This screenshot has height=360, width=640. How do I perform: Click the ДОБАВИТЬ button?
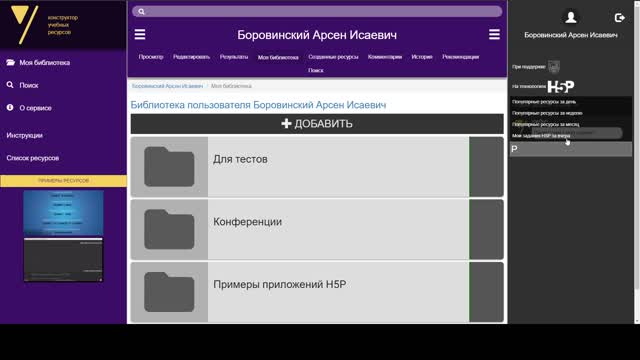[317, 124]
